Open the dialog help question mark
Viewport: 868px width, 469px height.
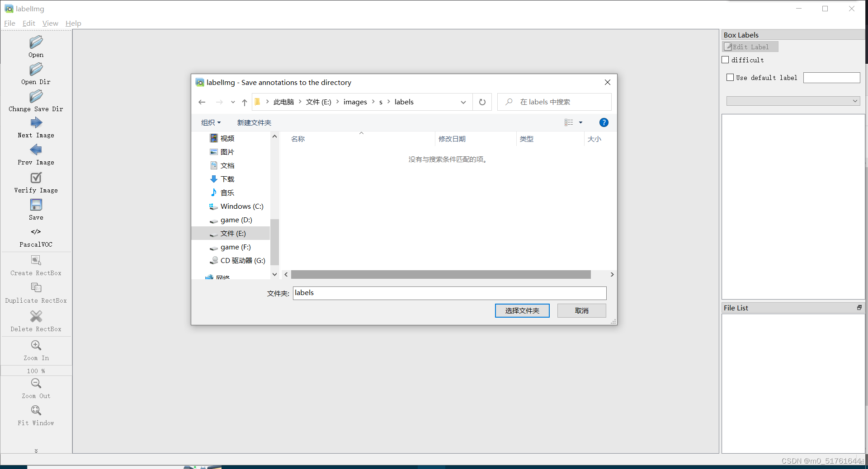point(604,122)
